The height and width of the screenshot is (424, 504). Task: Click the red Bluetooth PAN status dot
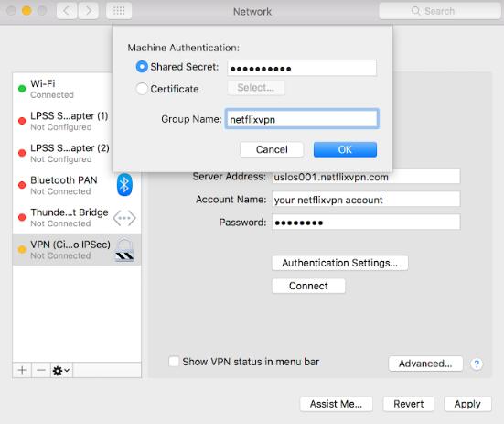click(x=22, y=185)
